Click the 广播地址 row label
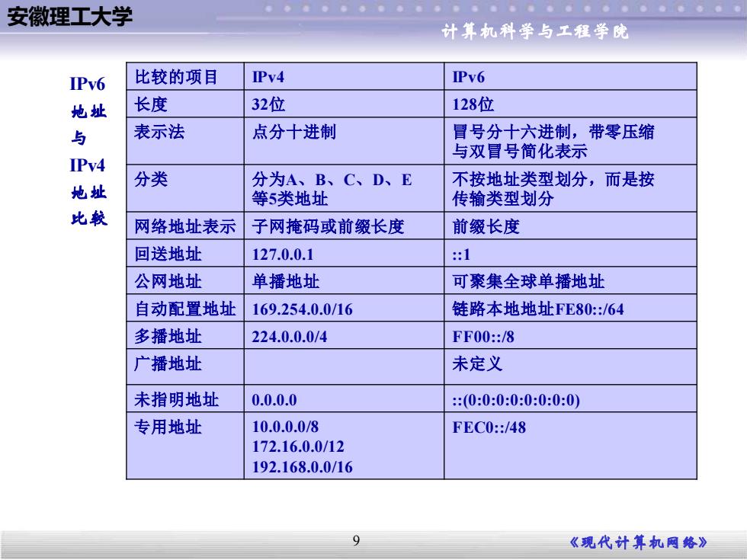The width and height of the screenshot is (747, 560). point(185,367)
